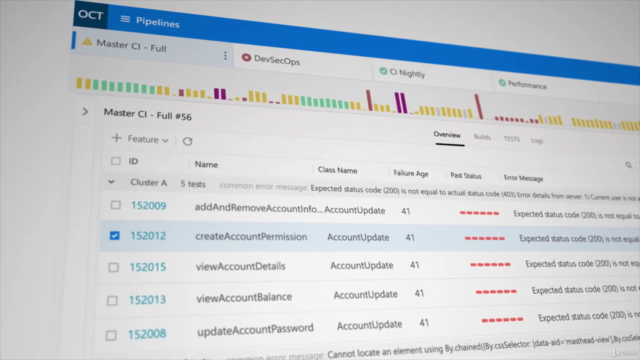Uncheck the box for test 152012
This screenshot has height=360, width=640.
coord(115,236)
